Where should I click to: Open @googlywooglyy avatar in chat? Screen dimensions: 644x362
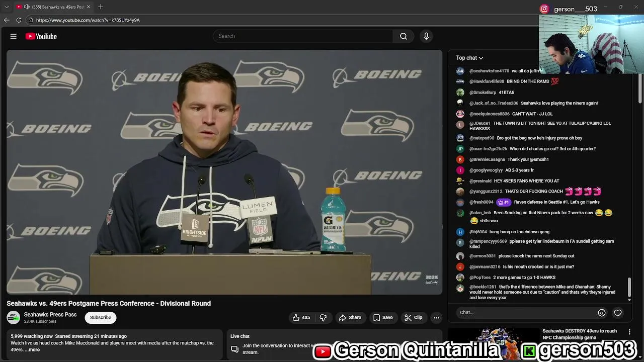click(460, 170)
